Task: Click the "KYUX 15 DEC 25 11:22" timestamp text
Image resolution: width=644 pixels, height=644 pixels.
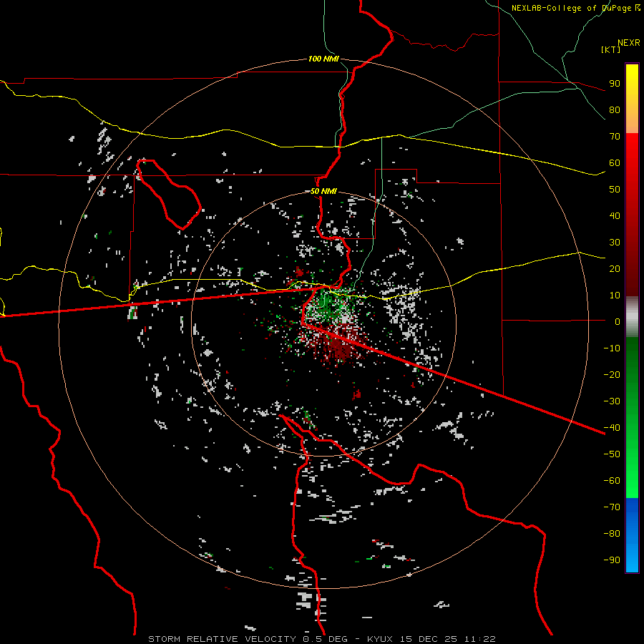Action: 431,639
